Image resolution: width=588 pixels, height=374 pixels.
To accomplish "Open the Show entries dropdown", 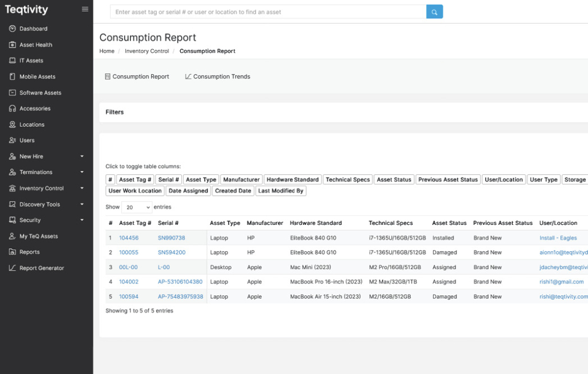I will click(x=136, y=207).
